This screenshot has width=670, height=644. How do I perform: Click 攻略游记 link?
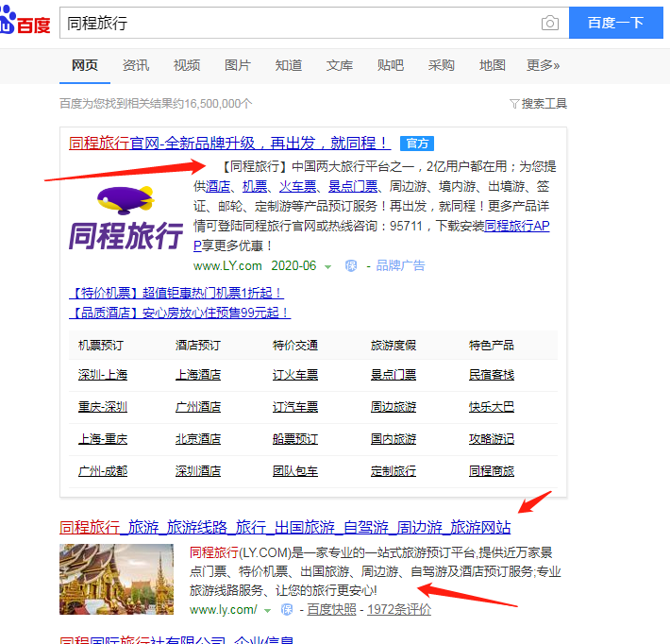tap(492, 439)
